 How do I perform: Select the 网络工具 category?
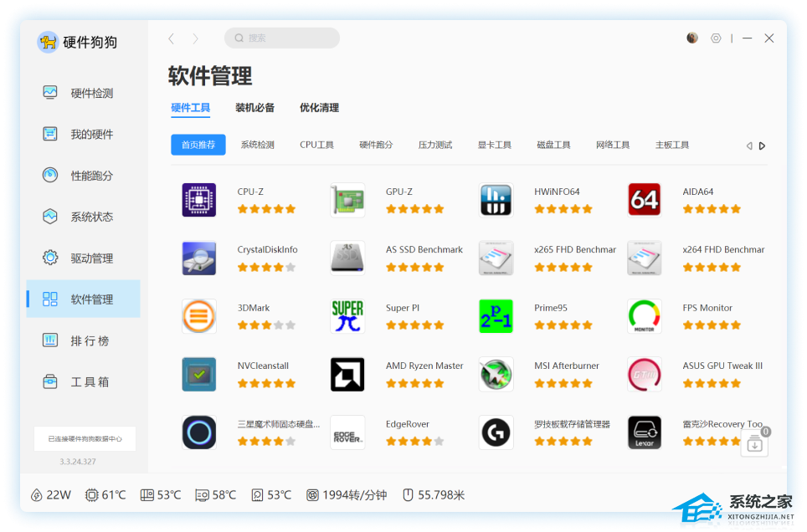613,145
